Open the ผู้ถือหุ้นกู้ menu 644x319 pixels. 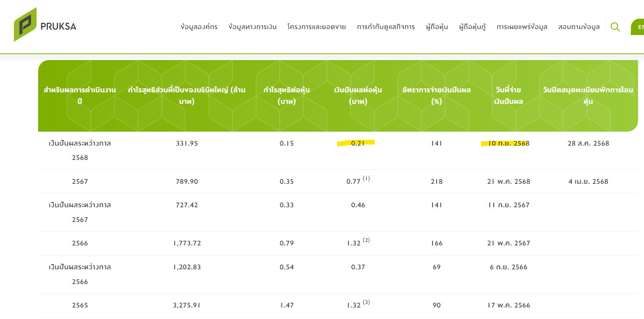click(472, 27)
